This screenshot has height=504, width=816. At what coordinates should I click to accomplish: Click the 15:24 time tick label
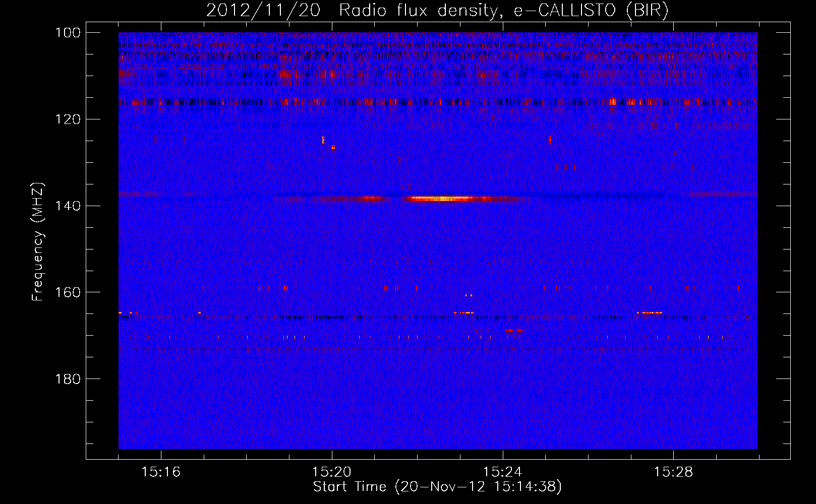tap(503, 472)
